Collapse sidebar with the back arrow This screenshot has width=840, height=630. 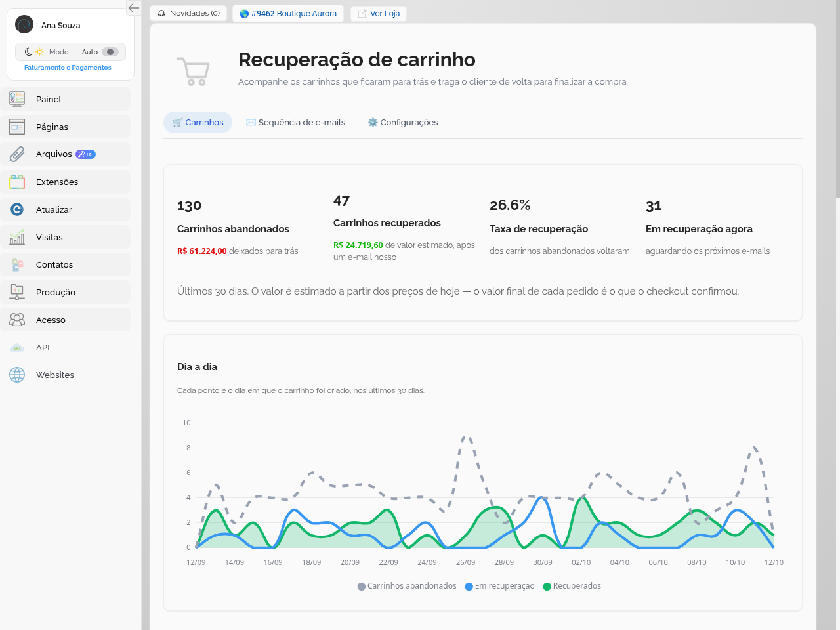pyautogui.click(x=133, y=8)
